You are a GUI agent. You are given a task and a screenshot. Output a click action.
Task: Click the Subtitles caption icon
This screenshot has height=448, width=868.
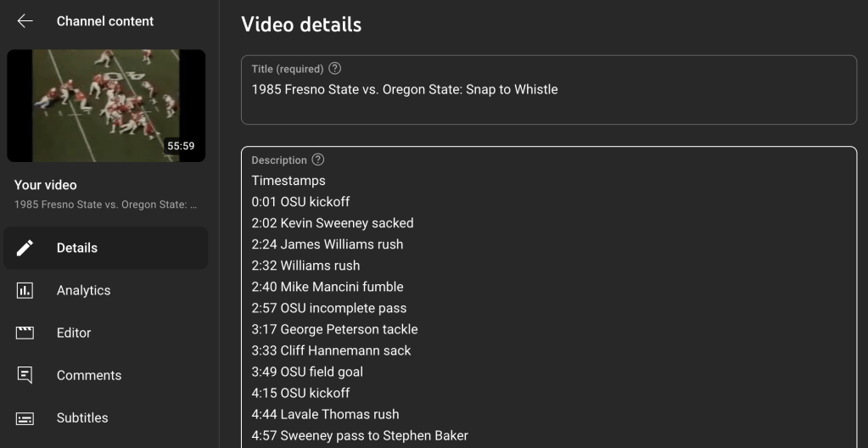(25, 417)
